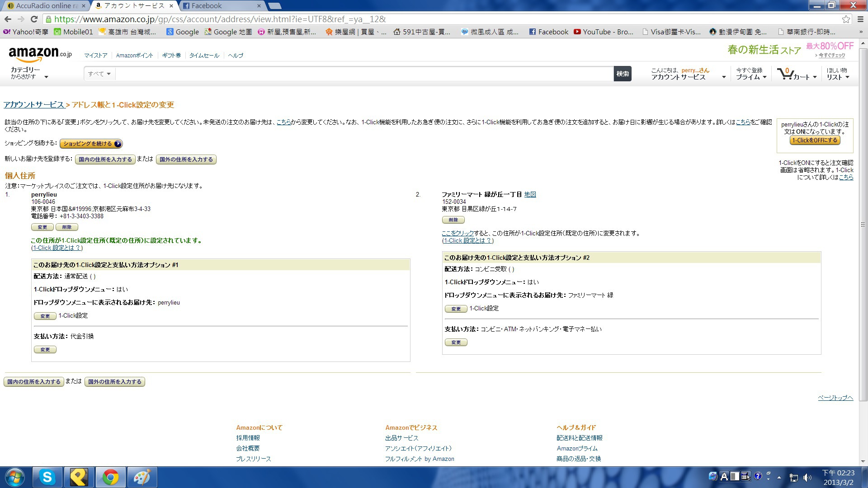The image size is (868, 488).
Task: Expand プライム dropdown
Action: (x=751, y=74)
